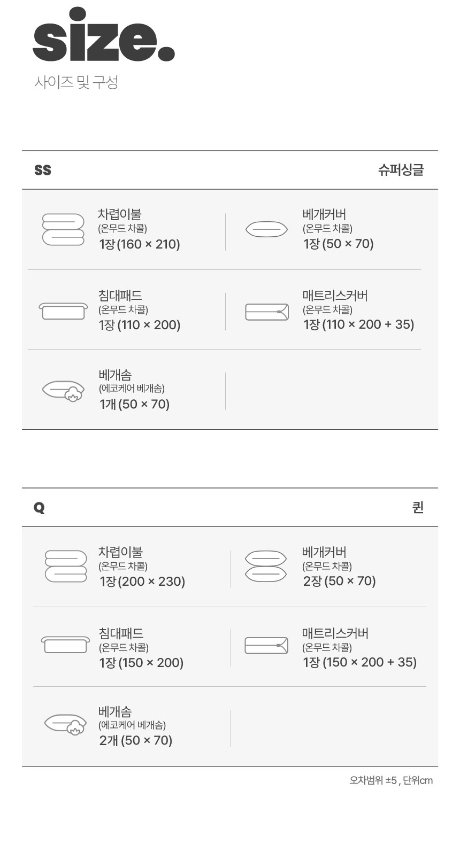Click the 1장 (110 × 200 + 35) mattress cover text
Viewport: 460px width, 868px height.
point(358,324)
